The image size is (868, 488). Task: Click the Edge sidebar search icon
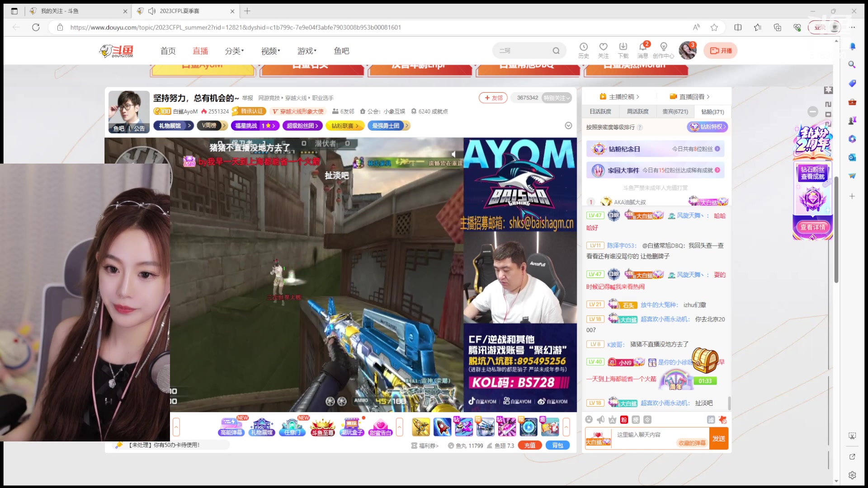pos(852,65)
